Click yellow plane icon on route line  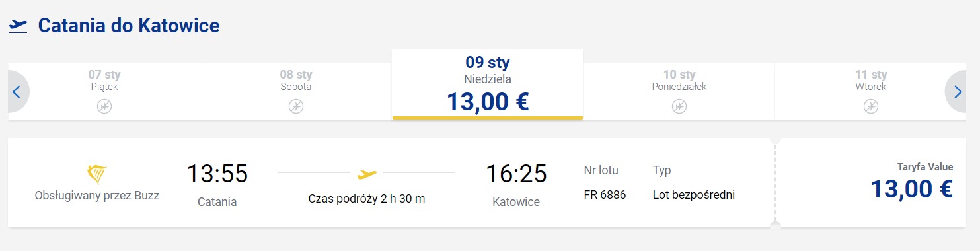[x=367, y=174]
